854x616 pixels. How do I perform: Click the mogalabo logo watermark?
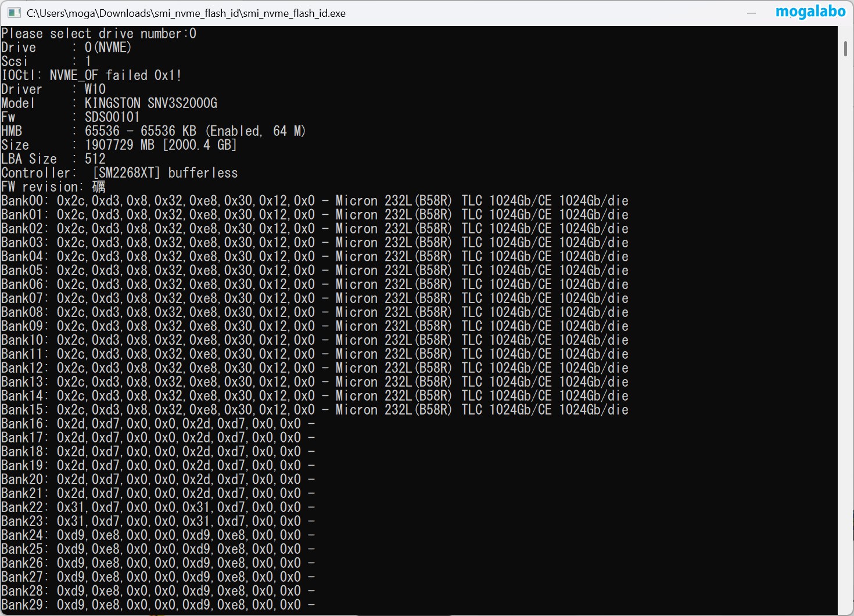tap(810, 12)
